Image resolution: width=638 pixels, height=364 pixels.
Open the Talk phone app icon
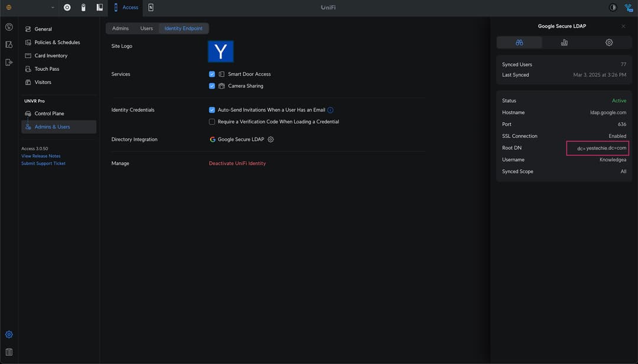tap(100, 7)
